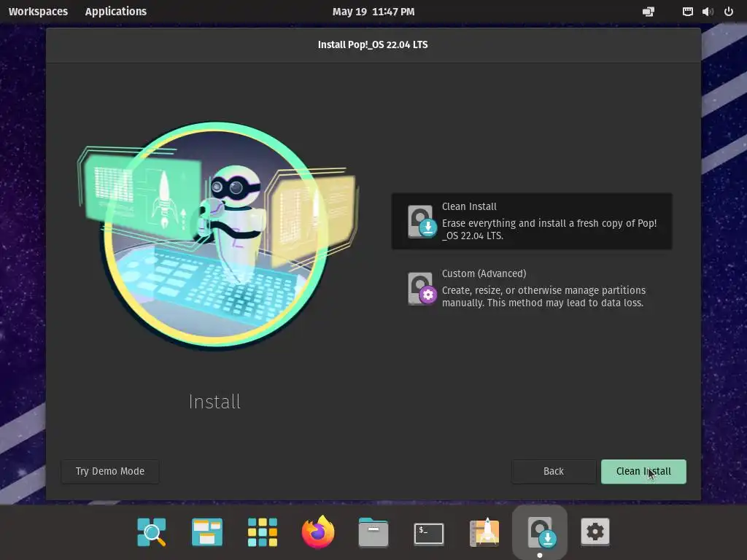
Task: Click the "Install" heading text
Action: [215, 402]
